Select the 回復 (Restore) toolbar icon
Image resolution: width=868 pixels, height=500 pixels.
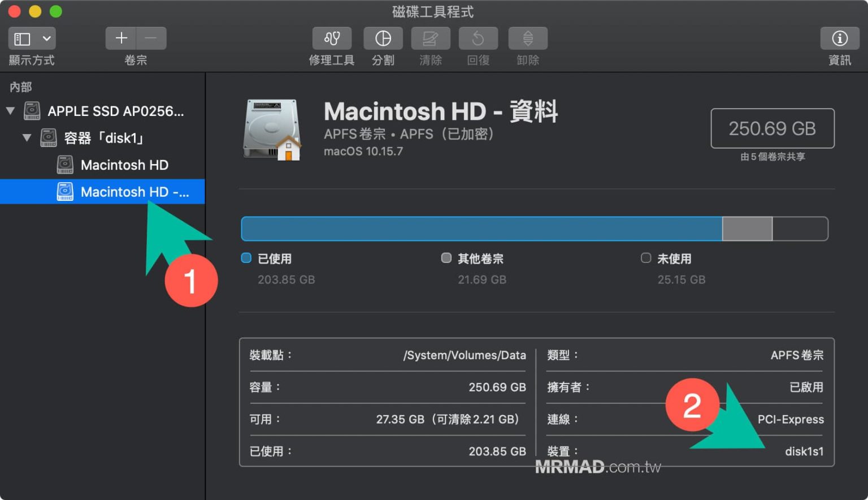tap(478, 38)
